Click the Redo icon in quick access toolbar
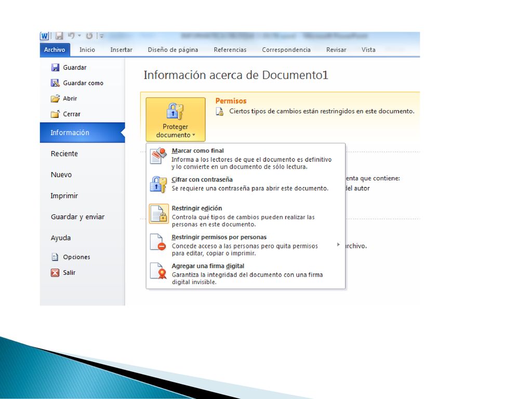The image size is (532, 399). pyautogui.click(x=89, y=36)
